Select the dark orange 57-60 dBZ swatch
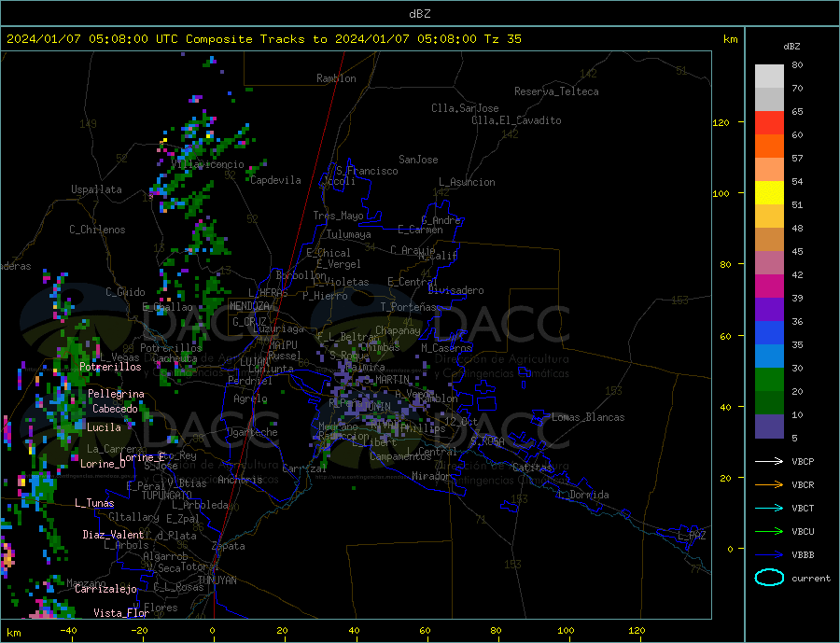 point(769,147)
